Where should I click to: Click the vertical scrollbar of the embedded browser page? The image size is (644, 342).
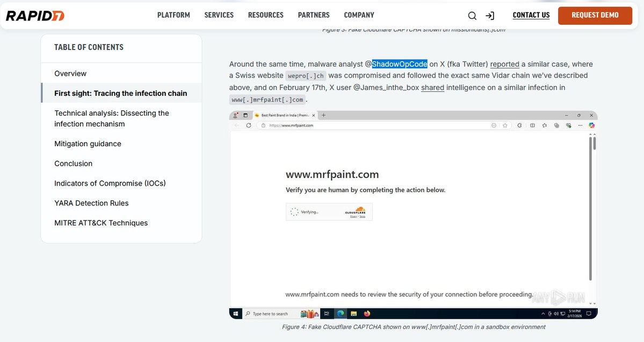[591, 209]
